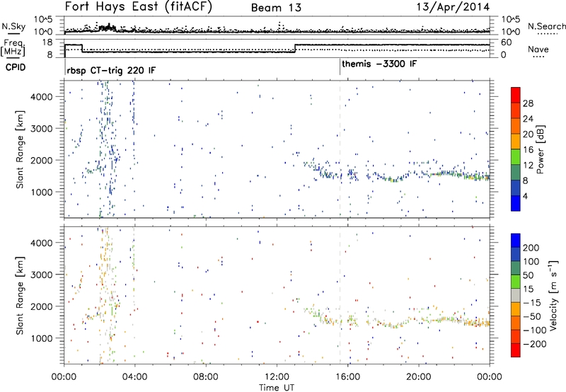This screenshot has width=566, height=392.
Task: Click the gray -15 to 15 Velocity colorbar segment
Action: 516,296
